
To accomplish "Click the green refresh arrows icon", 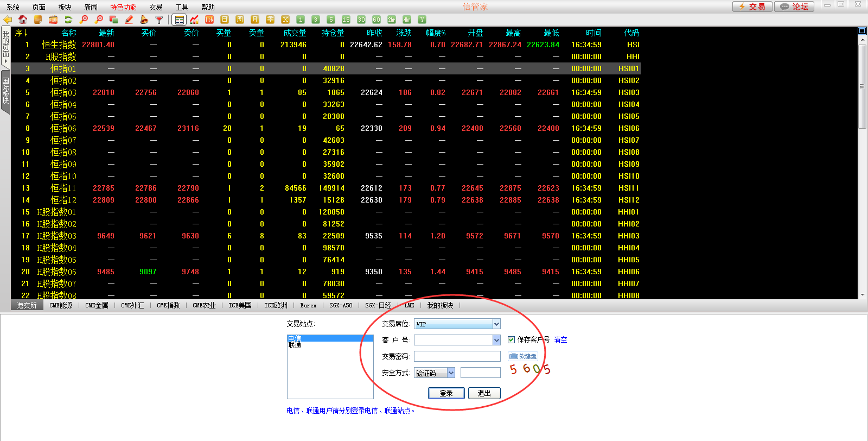I will (68, 20).
